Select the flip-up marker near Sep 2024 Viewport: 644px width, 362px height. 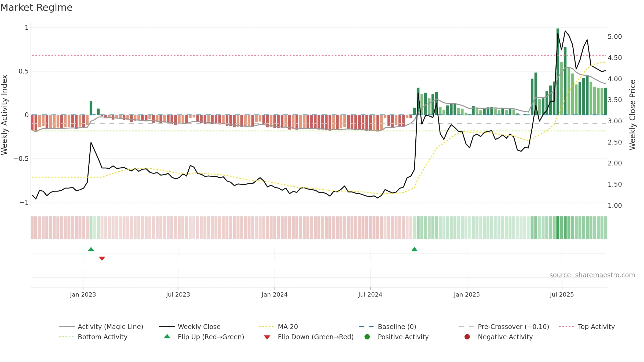414,249
